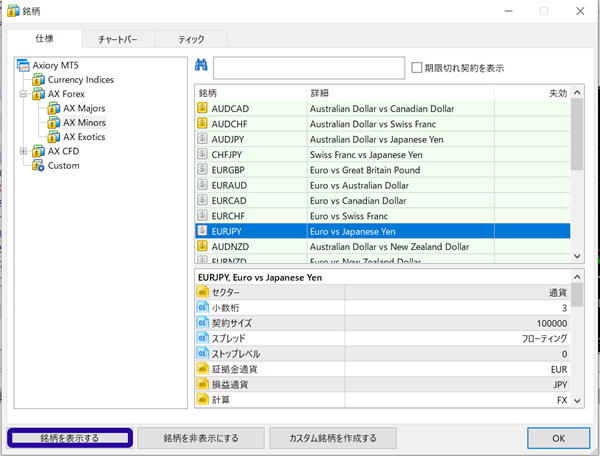The image size is (600, 456).
Task: Expand the AX CFD tree node
Action: pyautogui.click(x=23, y=151)
